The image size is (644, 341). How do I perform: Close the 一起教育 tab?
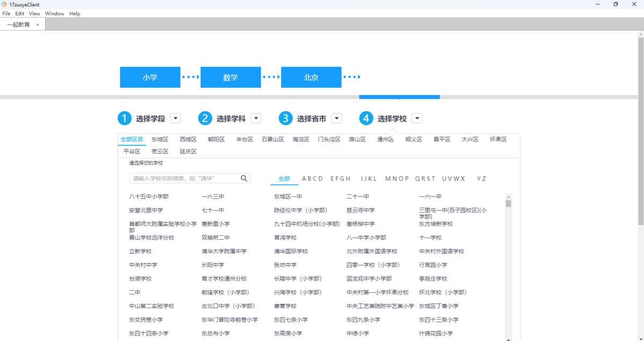tap(38, 25)
